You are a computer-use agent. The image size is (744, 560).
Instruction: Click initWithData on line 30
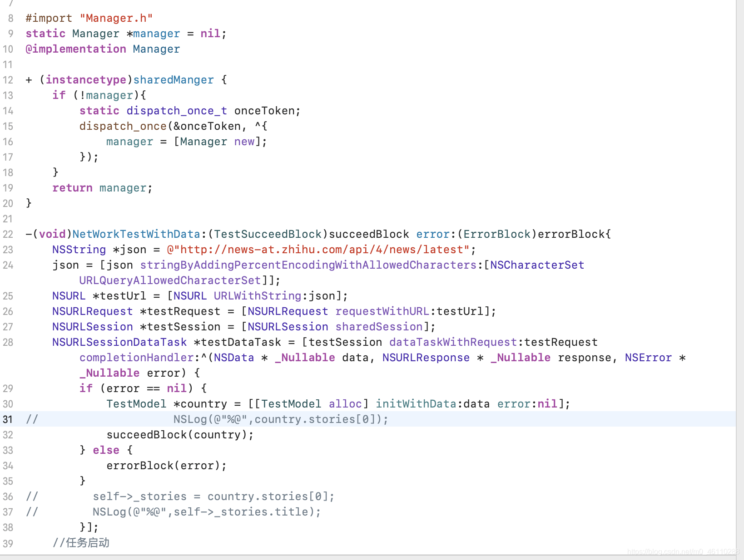[x=416, y=404]
